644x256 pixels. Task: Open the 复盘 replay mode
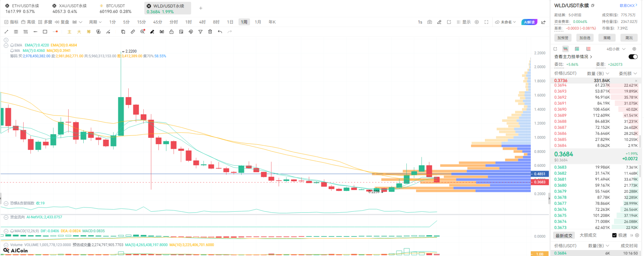point(62,22)
